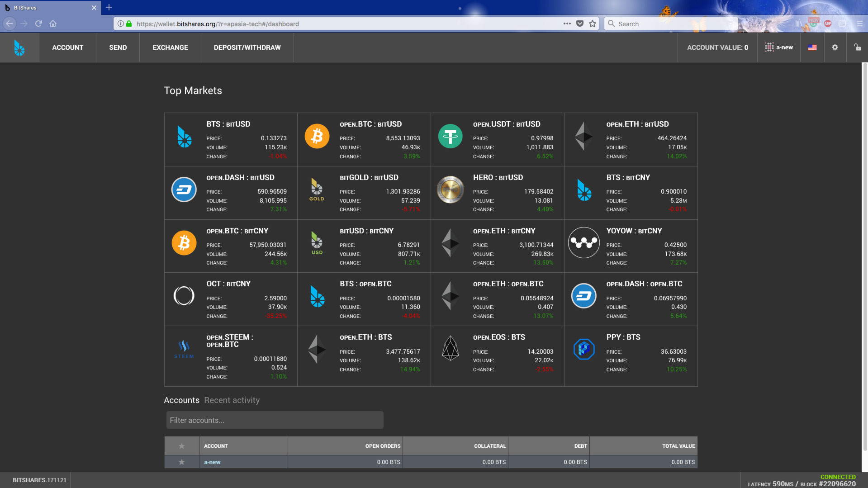
Task: Go to browser home page icon
Action: [53, 24]
